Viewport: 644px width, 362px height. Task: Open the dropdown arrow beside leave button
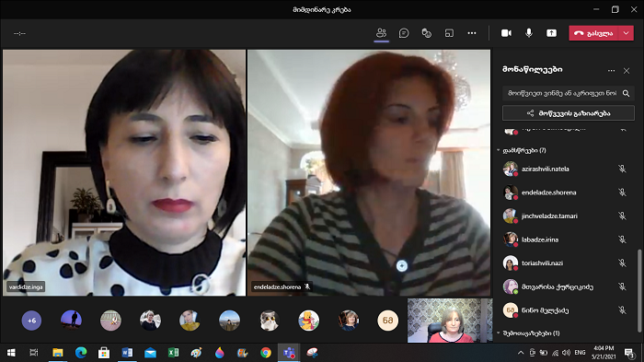pyautogui.click(x=626, y=33)
